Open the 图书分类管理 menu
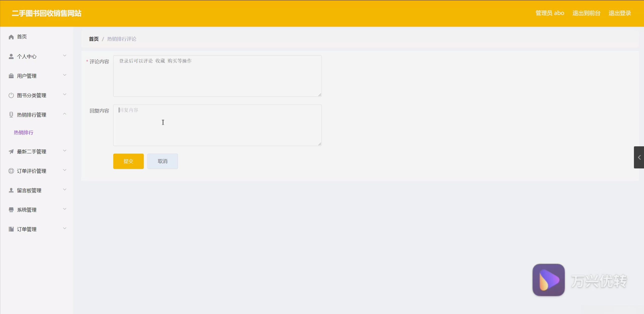 coord(31,95)
